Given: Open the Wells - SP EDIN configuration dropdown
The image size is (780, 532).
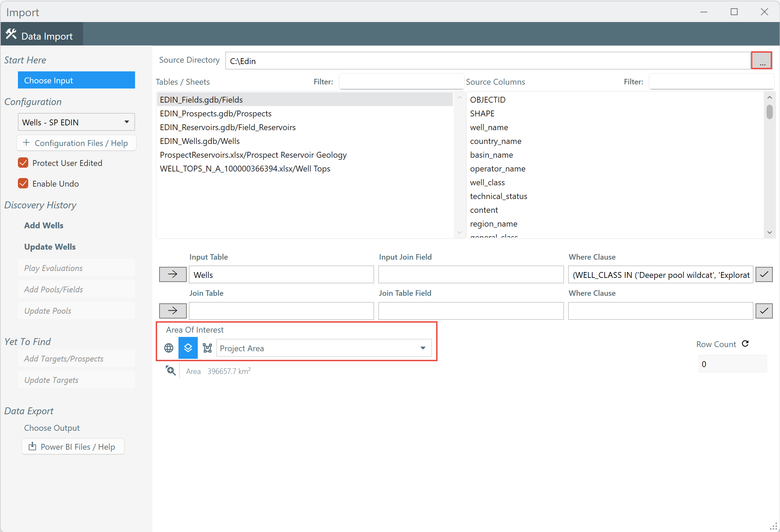Looking at the screenshot, I should (76, 122).
